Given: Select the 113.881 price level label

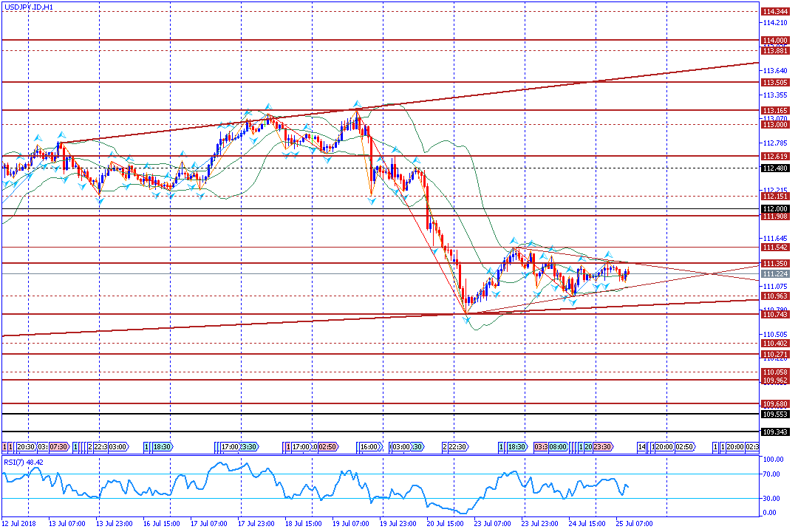Looking at the screenshot, I should coord(774,50).
